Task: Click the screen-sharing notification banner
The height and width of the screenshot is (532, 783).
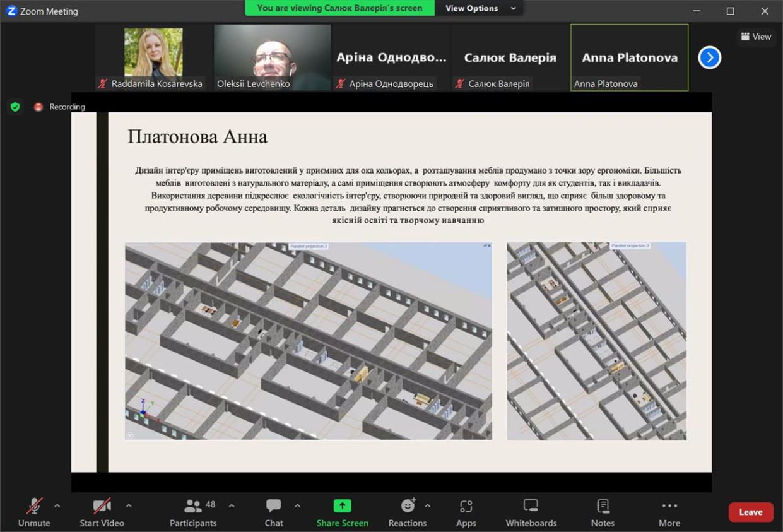Action: pos(339,8)
